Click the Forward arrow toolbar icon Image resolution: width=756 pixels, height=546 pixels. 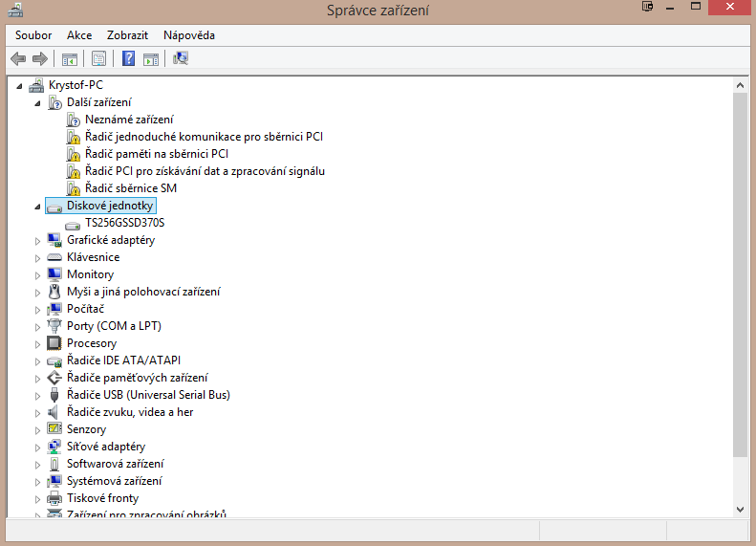pos(39,59)
